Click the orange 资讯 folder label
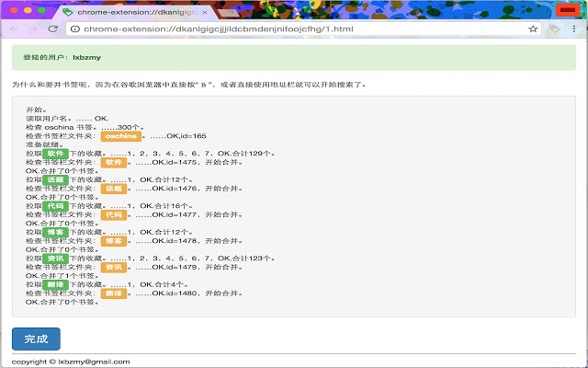588x368 pixels. click(114, 267)
